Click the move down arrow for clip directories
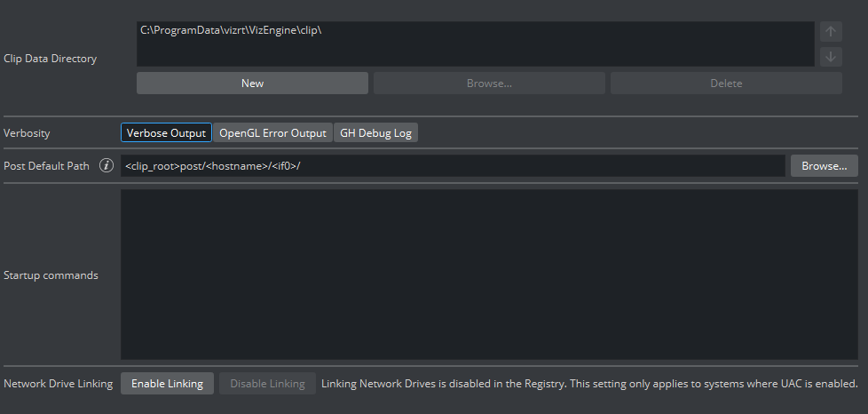Screen dimensions: 868x414 [x=831, y=57]
